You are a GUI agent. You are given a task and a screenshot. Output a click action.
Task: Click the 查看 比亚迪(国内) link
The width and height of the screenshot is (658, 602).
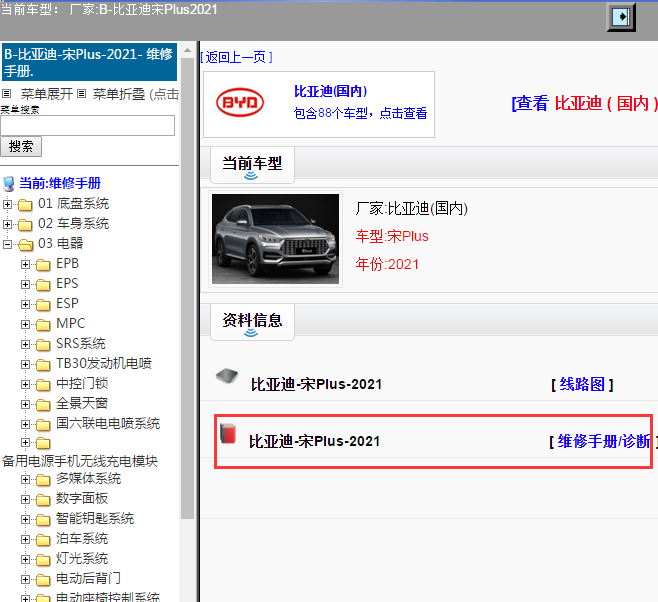coord(585,103)
